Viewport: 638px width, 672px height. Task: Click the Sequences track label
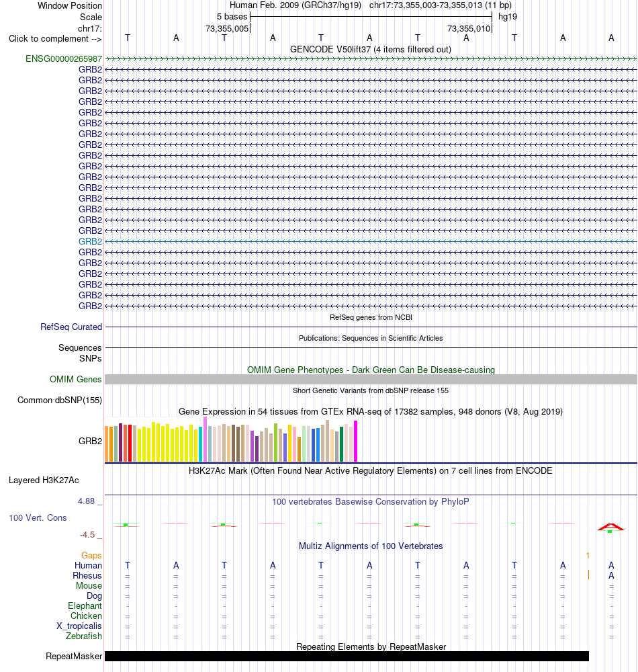[x=80, y=347]
